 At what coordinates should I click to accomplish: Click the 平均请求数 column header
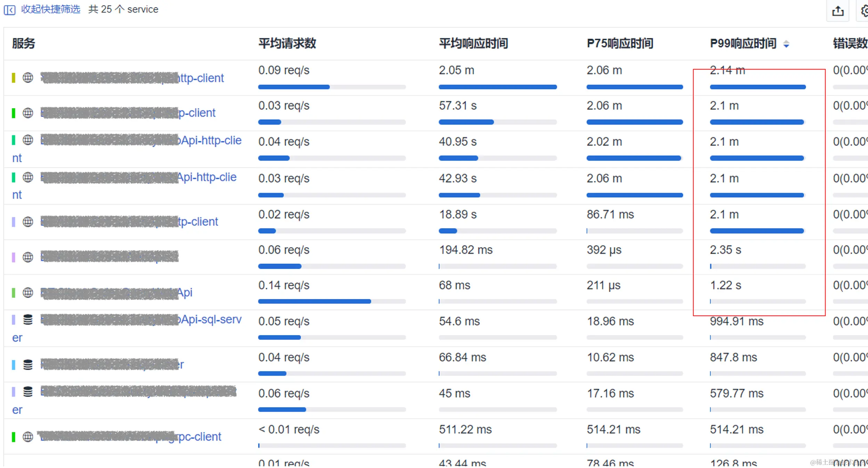[287, 43]
